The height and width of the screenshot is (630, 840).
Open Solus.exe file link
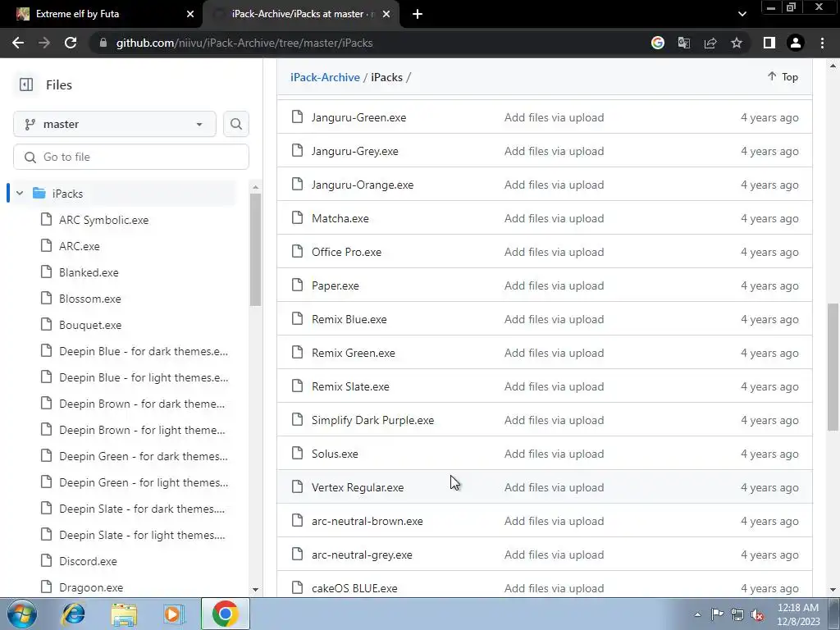[x=335, y=454]
